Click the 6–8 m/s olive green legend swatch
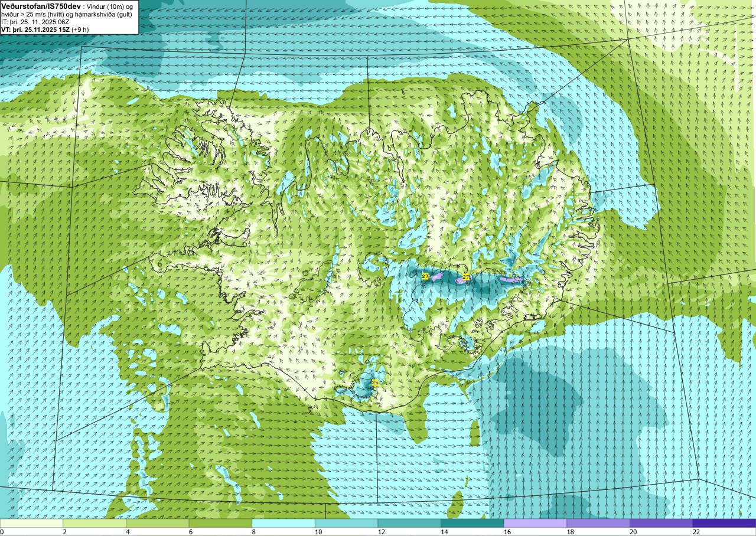 click(x=220, y=523)
